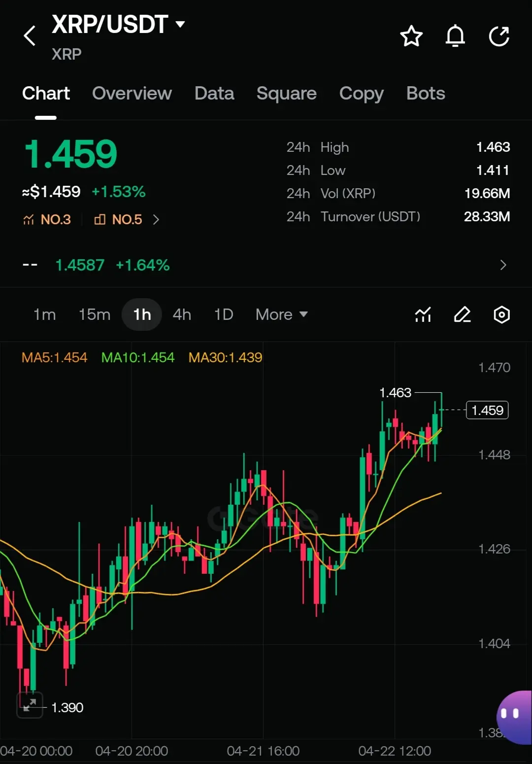Select the 1h timeframe

(142, 314)
